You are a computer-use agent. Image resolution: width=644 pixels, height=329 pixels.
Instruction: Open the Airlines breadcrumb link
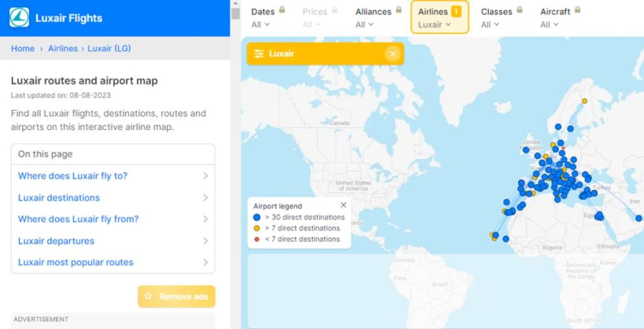63,48
